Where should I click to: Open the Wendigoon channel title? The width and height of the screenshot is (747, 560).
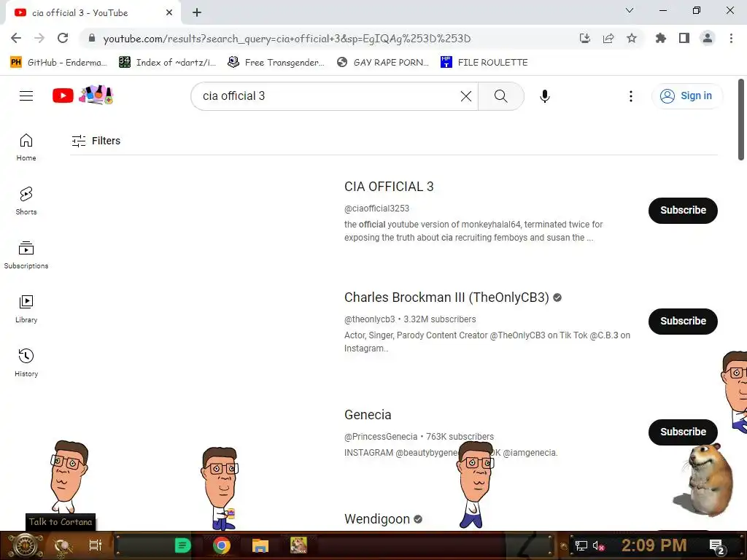377,519
